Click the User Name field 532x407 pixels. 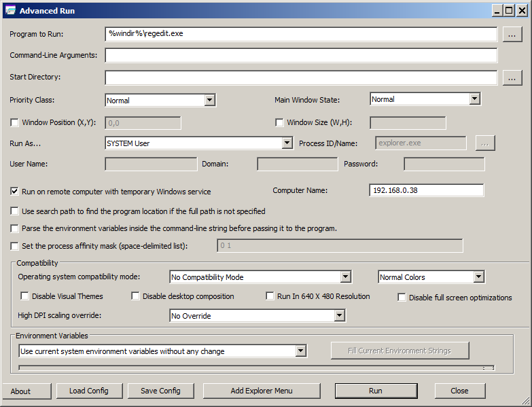click(151, 164)
